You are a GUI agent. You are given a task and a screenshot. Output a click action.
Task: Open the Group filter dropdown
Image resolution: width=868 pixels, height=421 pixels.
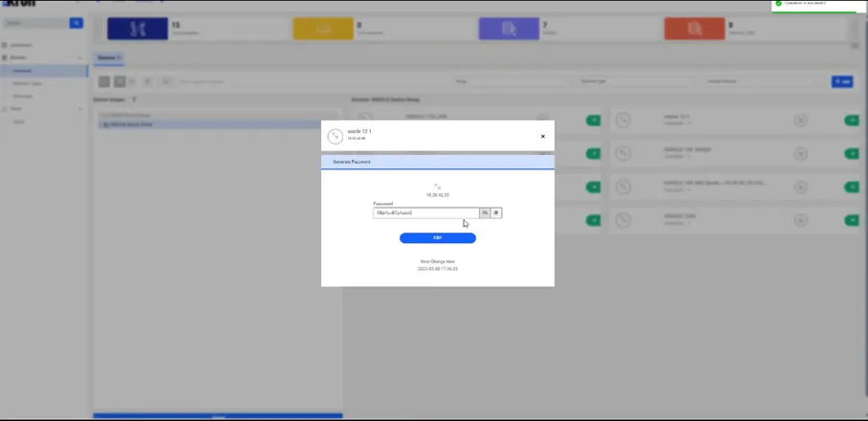coord(512,81)
